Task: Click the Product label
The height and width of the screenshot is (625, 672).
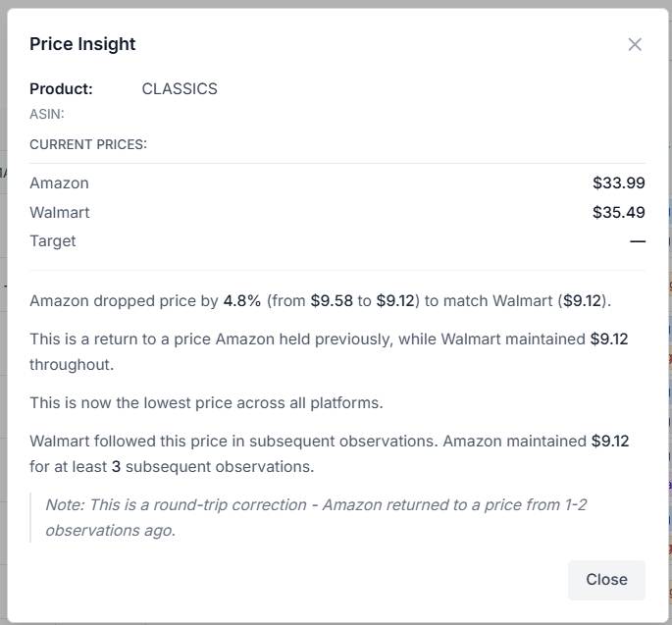Action: [x=61, y=89]
